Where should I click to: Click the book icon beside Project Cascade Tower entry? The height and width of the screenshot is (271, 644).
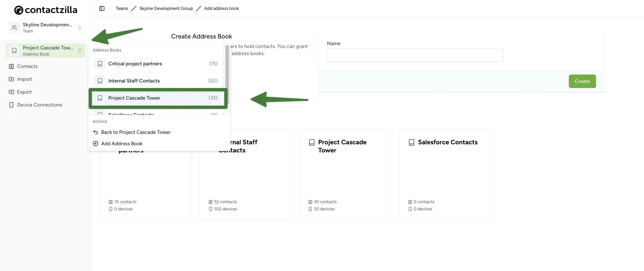click(x=100, y=98)
